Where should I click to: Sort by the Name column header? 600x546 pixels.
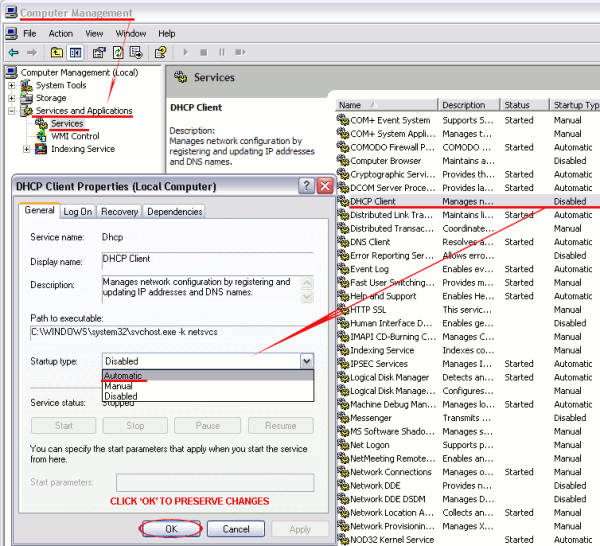coord(386,105)
